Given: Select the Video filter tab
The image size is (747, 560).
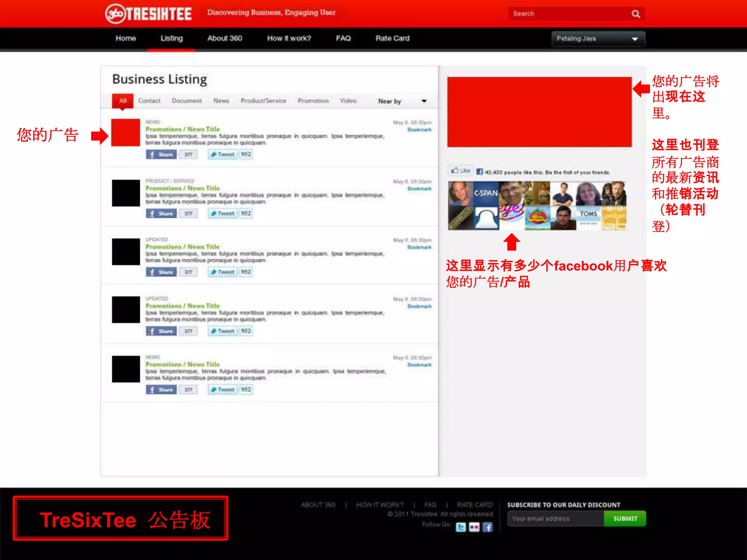Looking at the screenshot, I should pos(348,101).
